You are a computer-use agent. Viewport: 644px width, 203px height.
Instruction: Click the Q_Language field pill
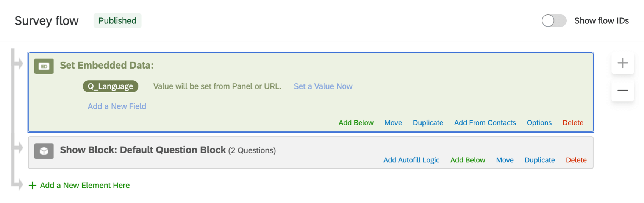pyautogui.click(x=110, y=86)
